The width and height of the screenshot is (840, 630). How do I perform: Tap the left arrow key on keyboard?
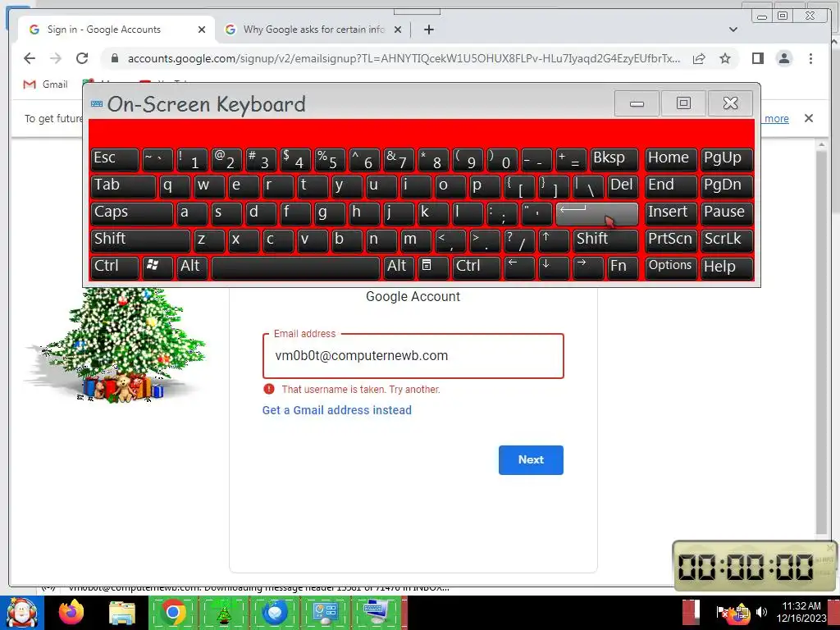519,267
